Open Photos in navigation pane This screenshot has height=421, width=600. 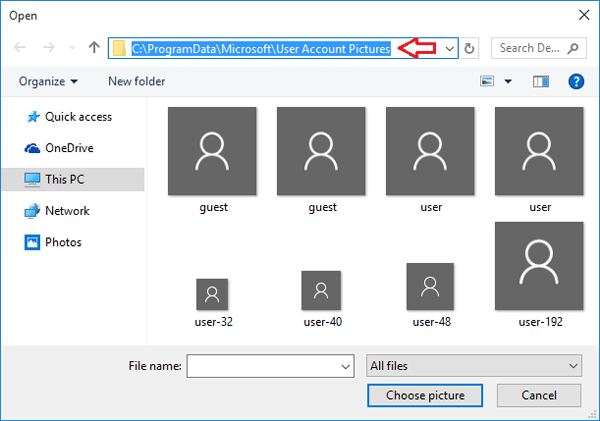point(62,242)
